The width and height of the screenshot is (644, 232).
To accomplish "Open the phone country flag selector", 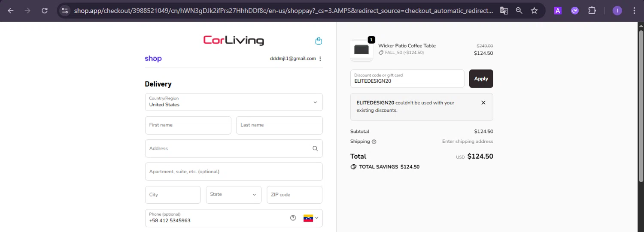I will pos(311,218).
